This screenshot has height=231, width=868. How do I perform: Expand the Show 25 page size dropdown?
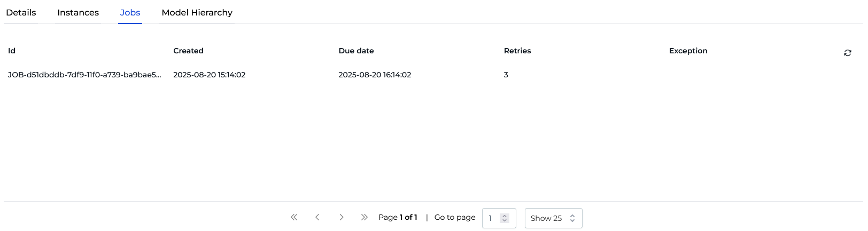[x=553, y=218]
